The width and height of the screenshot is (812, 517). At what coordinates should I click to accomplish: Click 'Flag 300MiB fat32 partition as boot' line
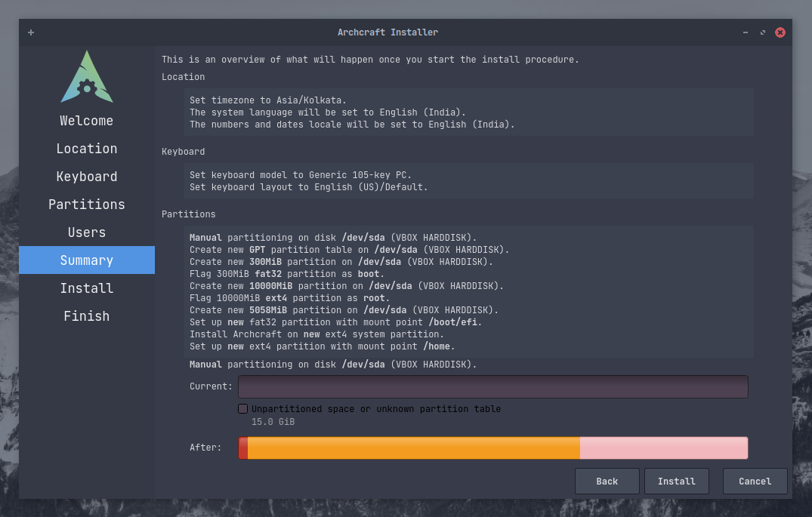point(287,274)
